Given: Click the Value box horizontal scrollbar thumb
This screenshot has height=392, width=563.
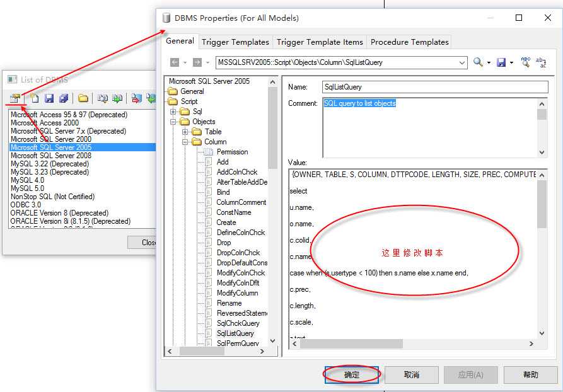Looking at the screenshot, I should coord(352,344).
